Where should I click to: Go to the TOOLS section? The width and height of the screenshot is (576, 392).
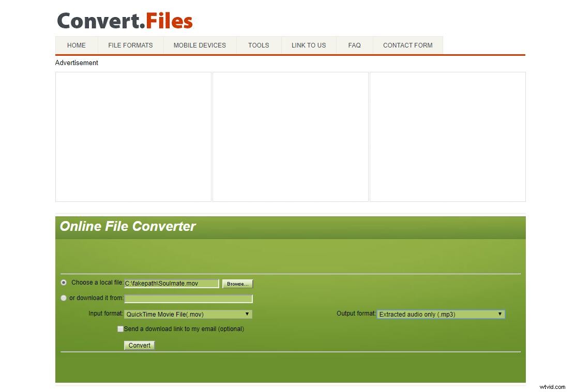(259, 45)
